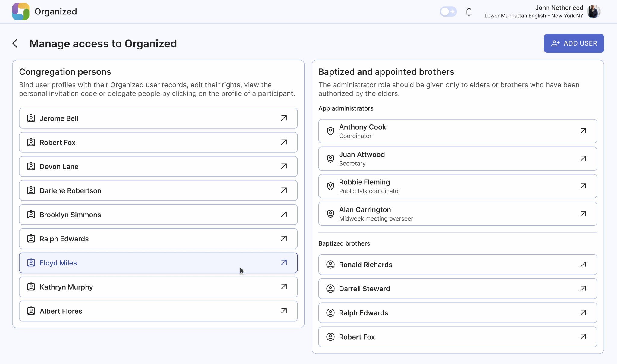The width and height of the screenshot is (617, 364).
Task: Open the Albert Flores person record
Action: point(158,311)
